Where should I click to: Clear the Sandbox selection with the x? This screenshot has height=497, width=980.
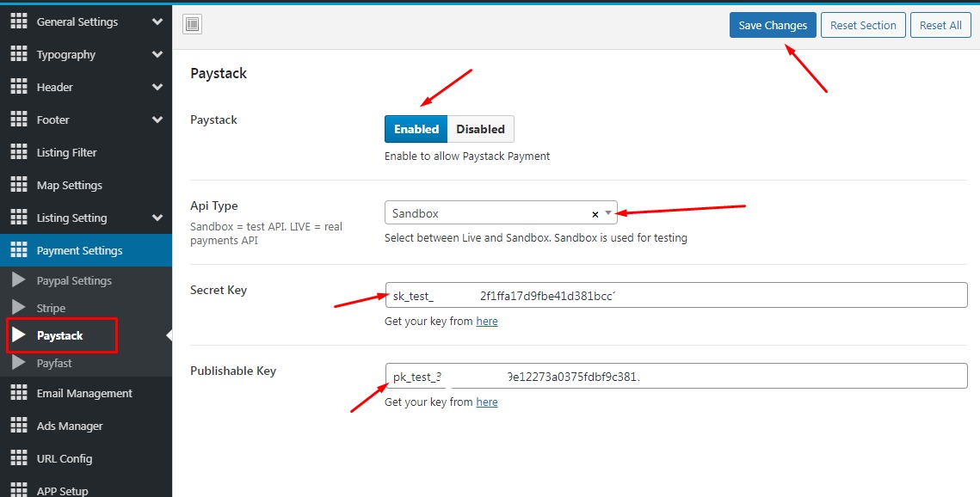[595, 213]
